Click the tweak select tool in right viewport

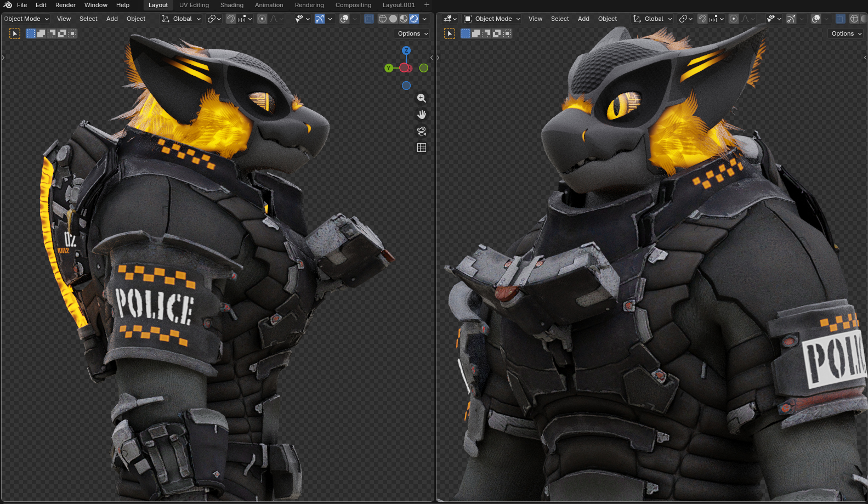coord(450,33)
